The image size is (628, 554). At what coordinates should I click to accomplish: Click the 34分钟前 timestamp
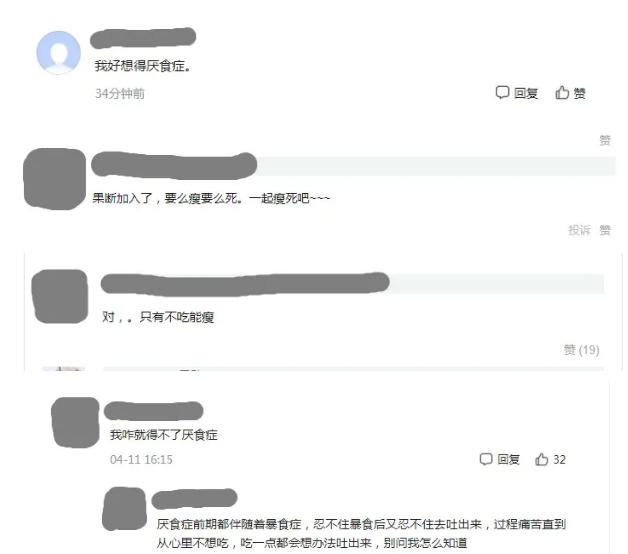[x=120, y=93]
